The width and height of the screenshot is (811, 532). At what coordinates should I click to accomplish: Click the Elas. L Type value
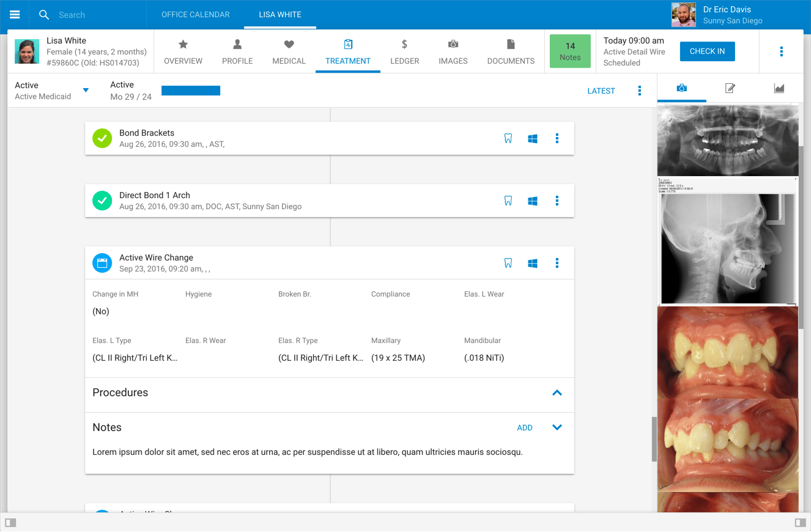click(135, 358)
